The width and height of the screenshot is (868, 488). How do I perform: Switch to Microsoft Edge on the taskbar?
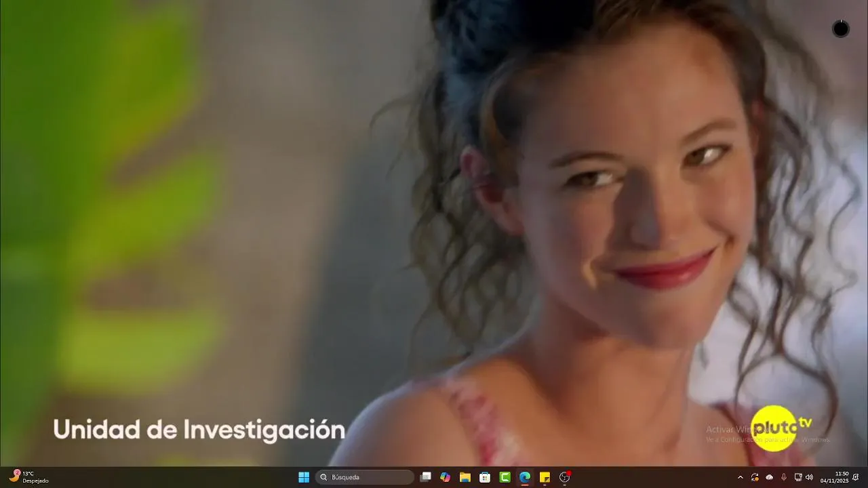(524, 477)
